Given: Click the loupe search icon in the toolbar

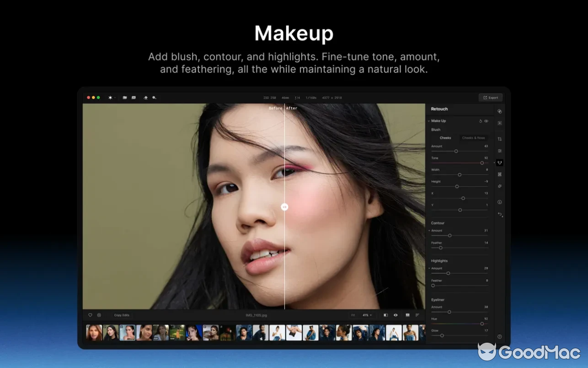Looking at the screenshot, I should point(155,98).
